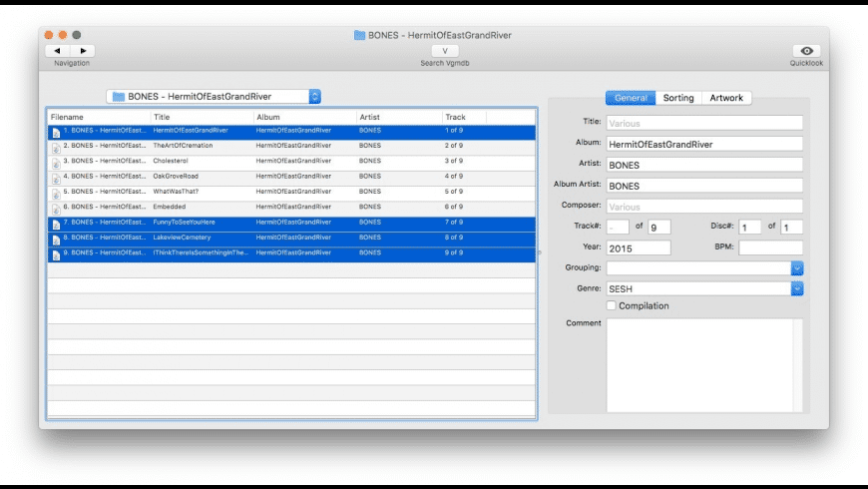Viewport: 868px width, 489px height.
Task: Select the title Embedded
Action: tap(170, 207)
